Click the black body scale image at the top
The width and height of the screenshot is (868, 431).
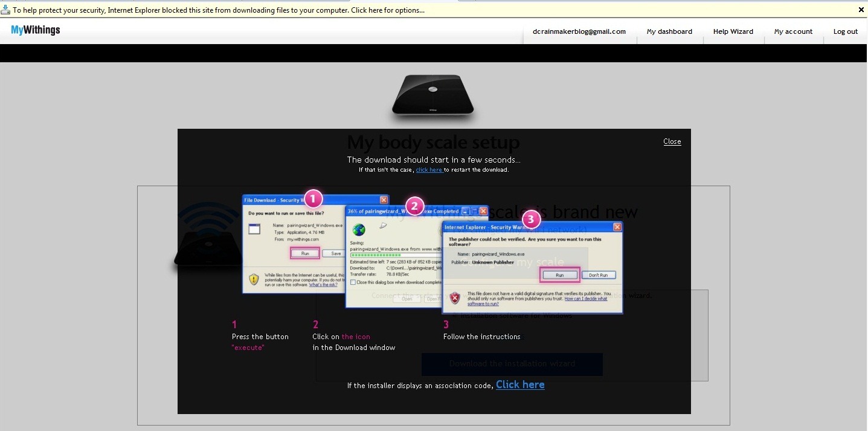point(432,96)
